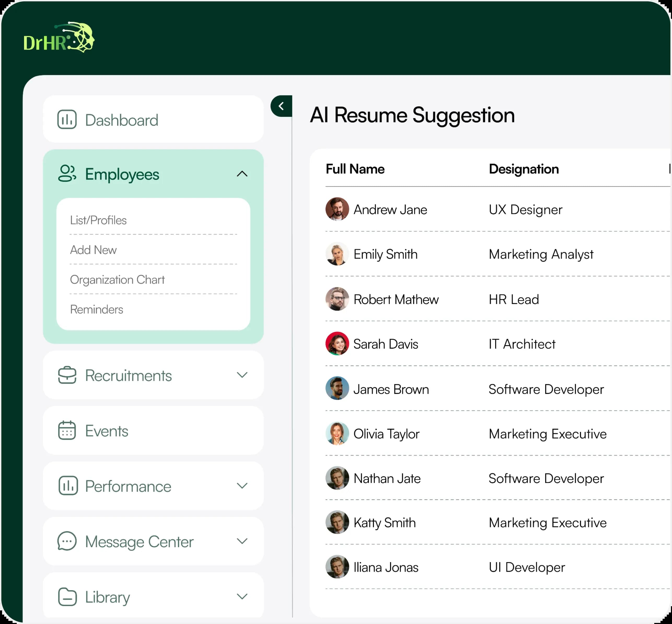Open Iliana Jonas's avatar photo
This screenshot has width=672, height=624.
click(337, 567)
